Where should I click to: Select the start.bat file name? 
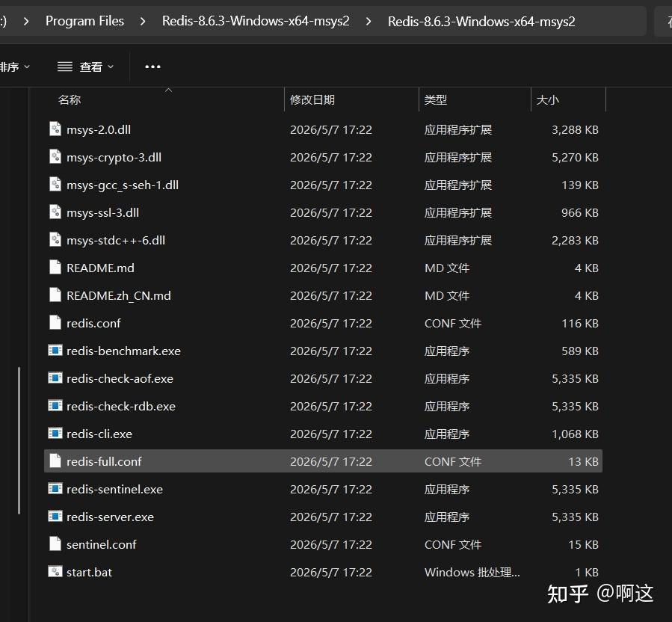89,572
